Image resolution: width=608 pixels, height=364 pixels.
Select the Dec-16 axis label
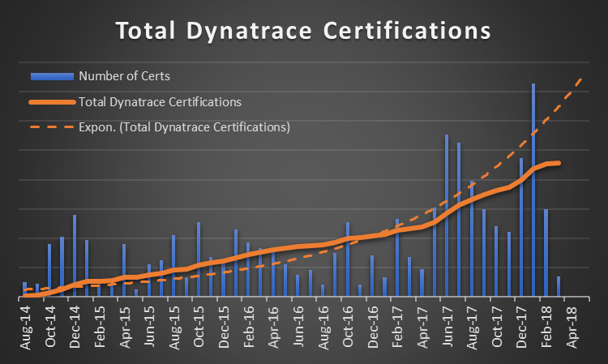pos(375,328)
